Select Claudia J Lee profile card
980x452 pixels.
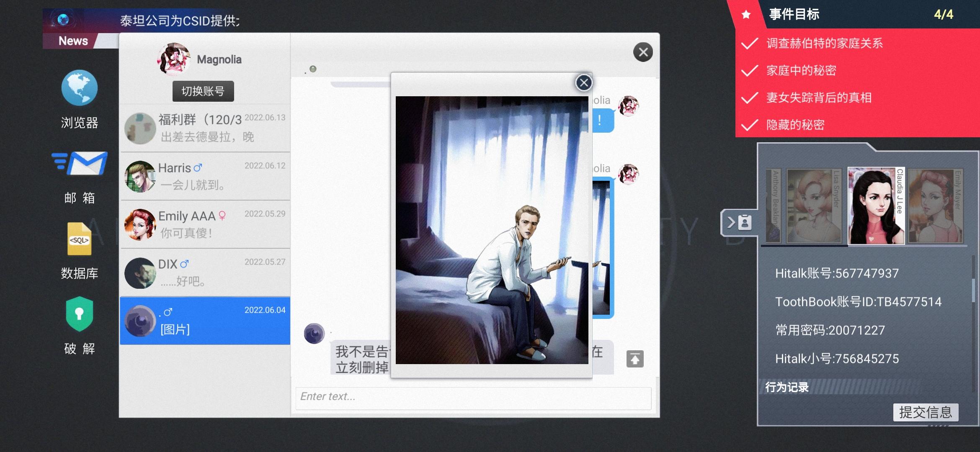pos(875,206)
